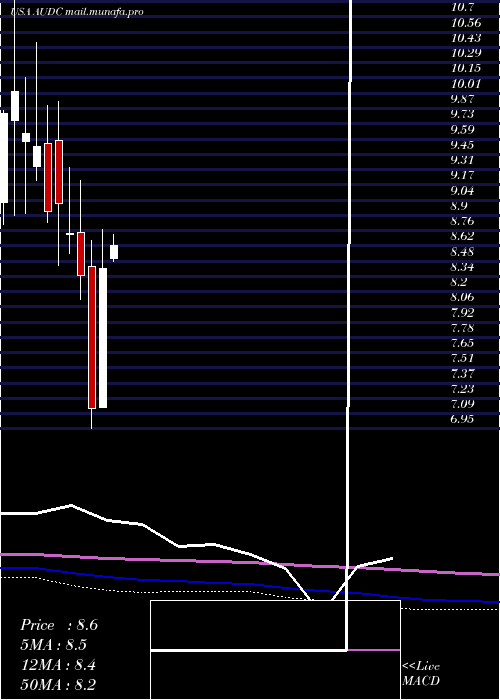Click the 7.92 price axis label
The image size is (500, 700).
pyautogui.click(x=463, y=312)
